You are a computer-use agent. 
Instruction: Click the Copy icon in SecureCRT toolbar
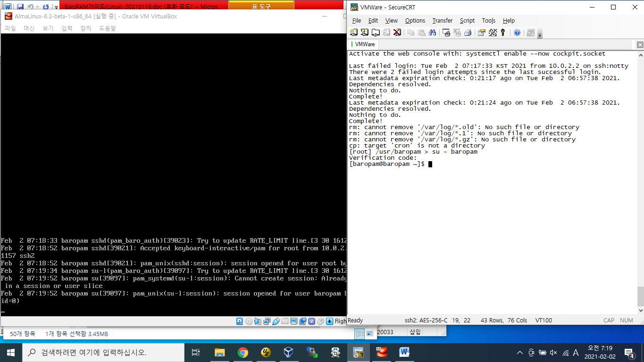[x=411, y=33]
